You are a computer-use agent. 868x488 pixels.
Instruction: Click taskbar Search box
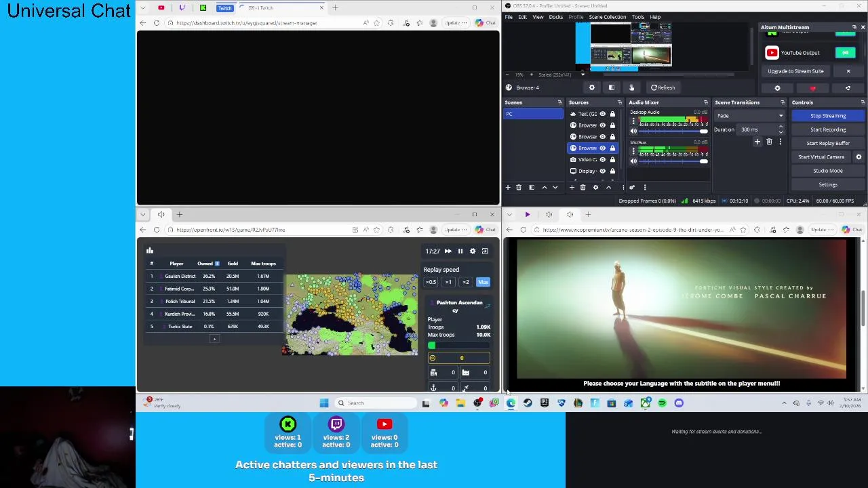pyautogui.click(x=376, y=403)
